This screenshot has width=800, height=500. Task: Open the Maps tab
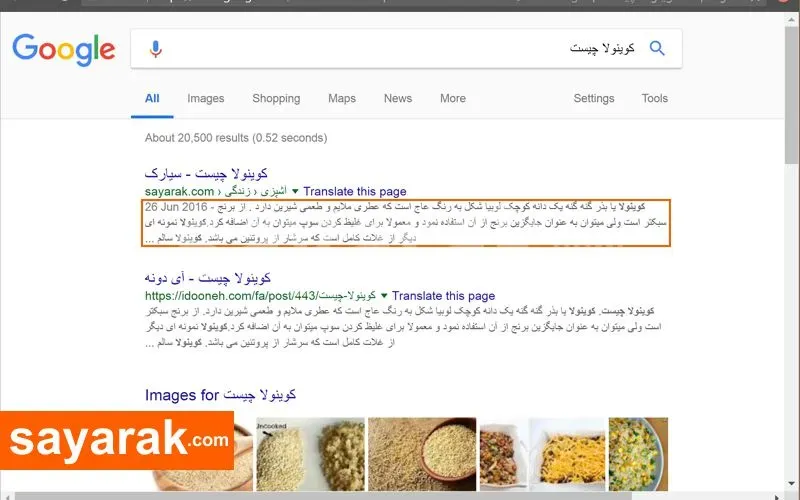point(342,98)
